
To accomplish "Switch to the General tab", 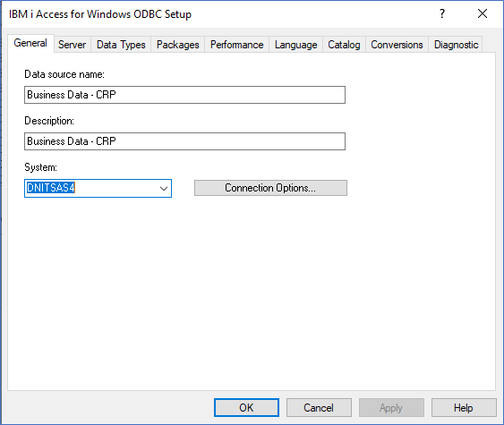I will (x=30, y=43).
